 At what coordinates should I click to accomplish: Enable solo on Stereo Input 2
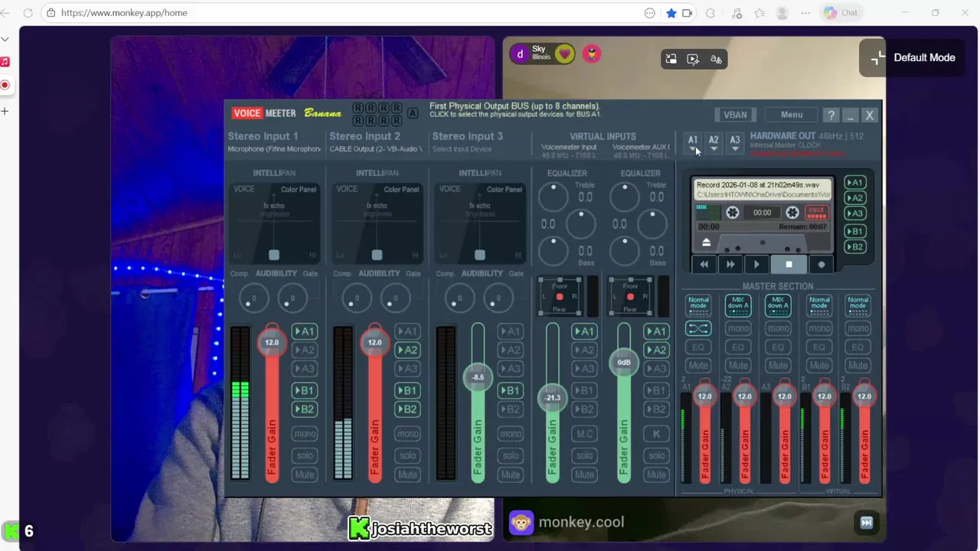(407, 455)
